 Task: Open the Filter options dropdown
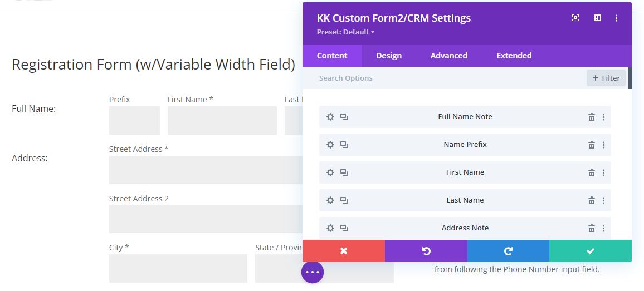point(606,78)
